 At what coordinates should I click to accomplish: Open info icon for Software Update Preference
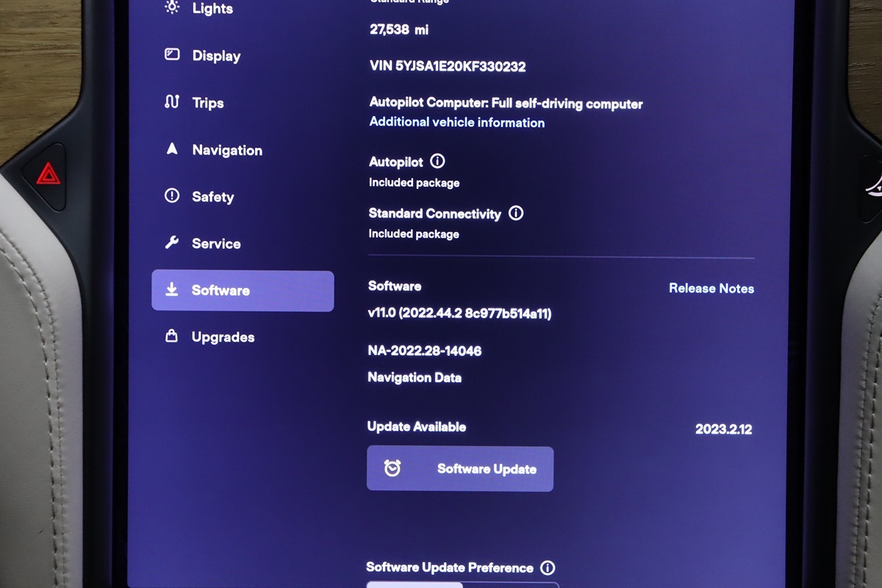548,567
